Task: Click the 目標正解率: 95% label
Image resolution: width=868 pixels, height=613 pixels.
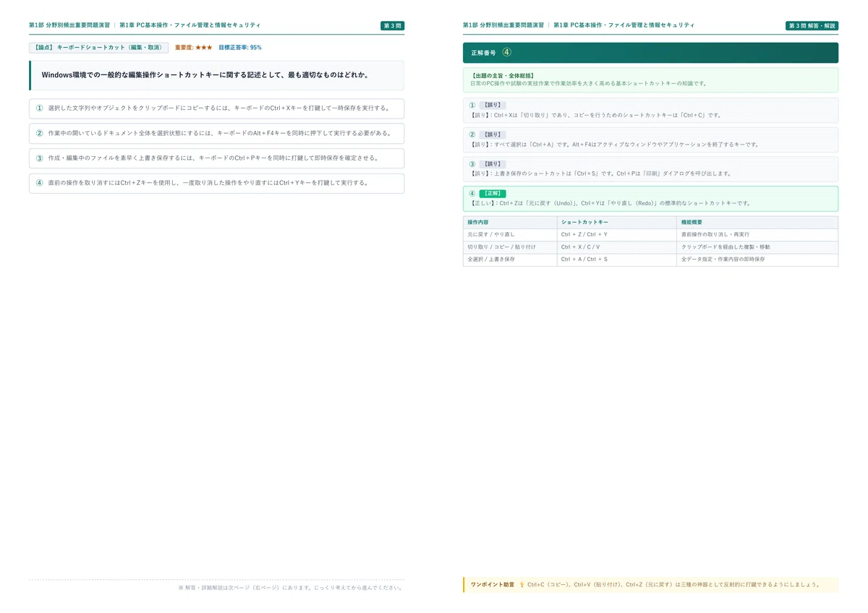Action: 240,48
